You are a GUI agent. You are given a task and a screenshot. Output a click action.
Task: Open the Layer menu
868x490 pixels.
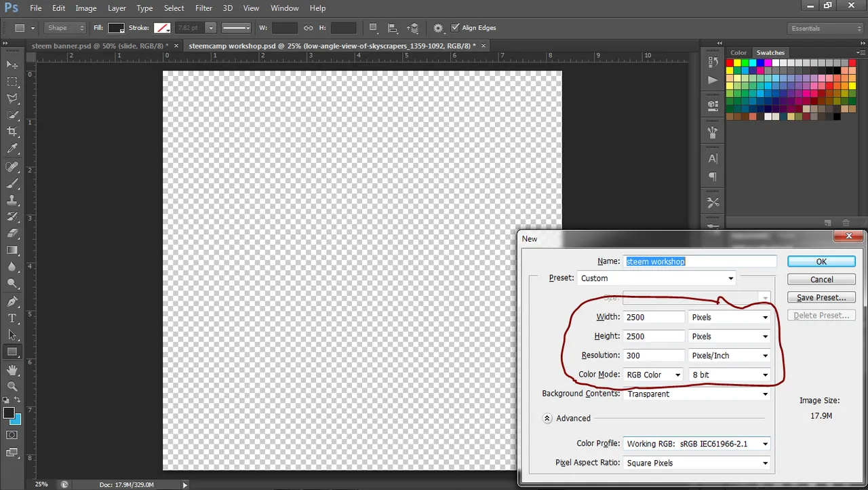[x=117, y=8]
